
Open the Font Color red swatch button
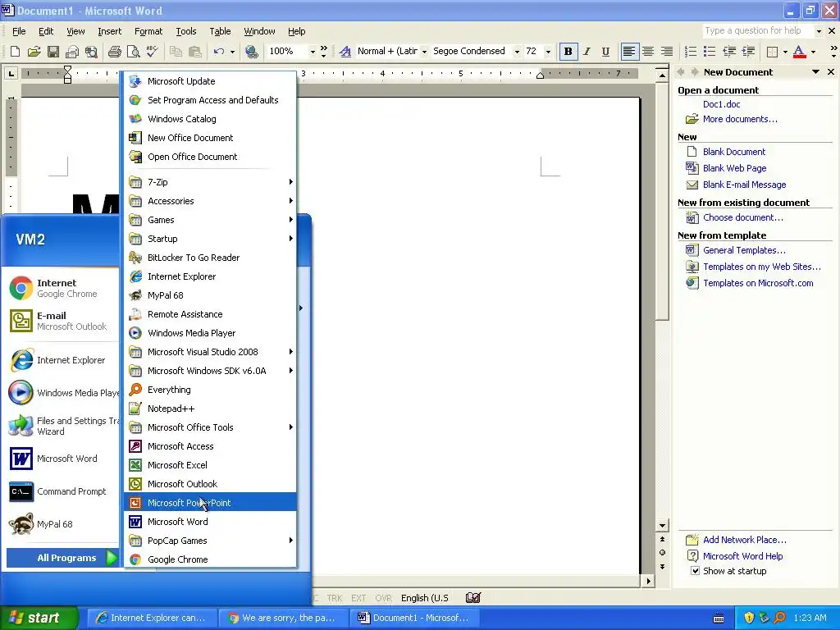click(799, 52)
